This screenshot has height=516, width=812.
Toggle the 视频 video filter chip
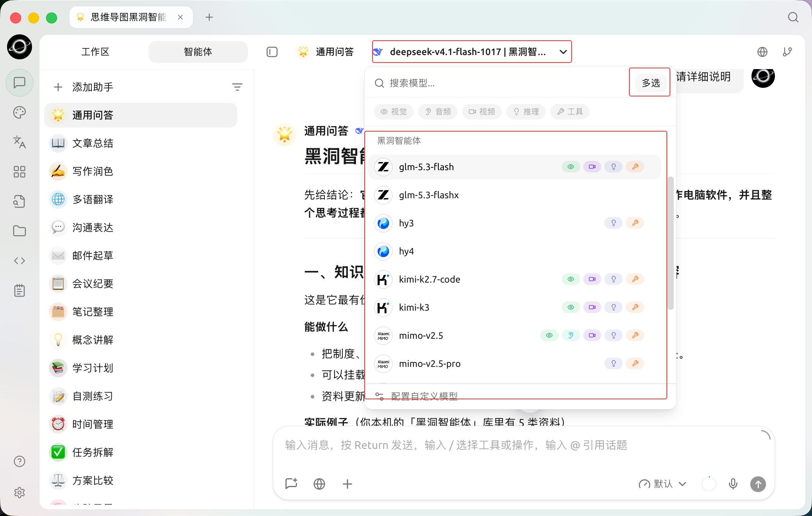point(482,112)
